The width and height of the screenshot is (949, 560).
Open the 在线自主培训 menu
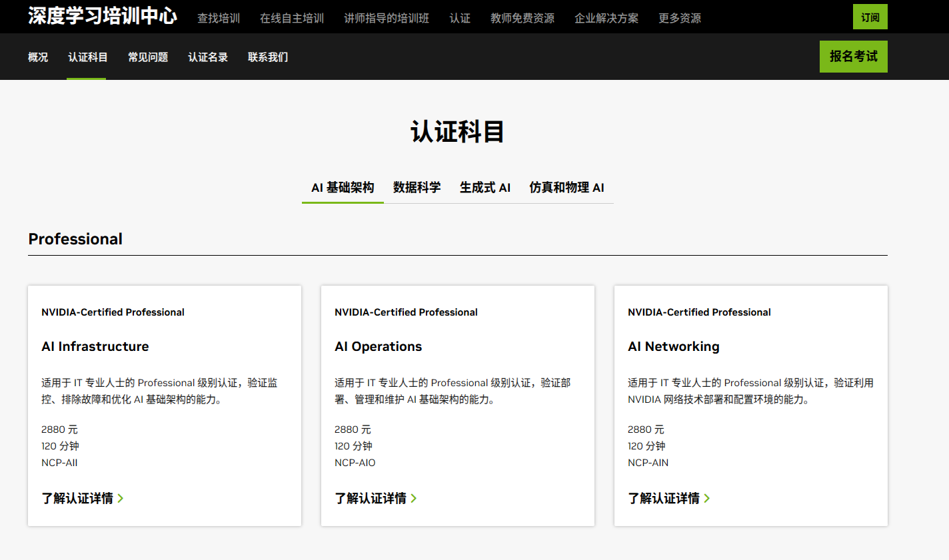pyautogui.click(x=292, y=18)
